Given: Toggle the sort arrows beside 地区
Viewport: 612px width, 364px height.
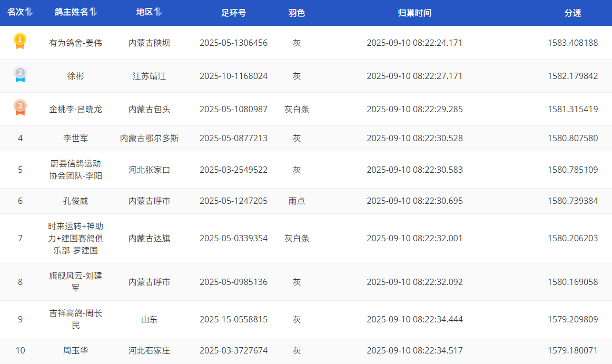Looking at the screenshot, I should tap(158, 13).
